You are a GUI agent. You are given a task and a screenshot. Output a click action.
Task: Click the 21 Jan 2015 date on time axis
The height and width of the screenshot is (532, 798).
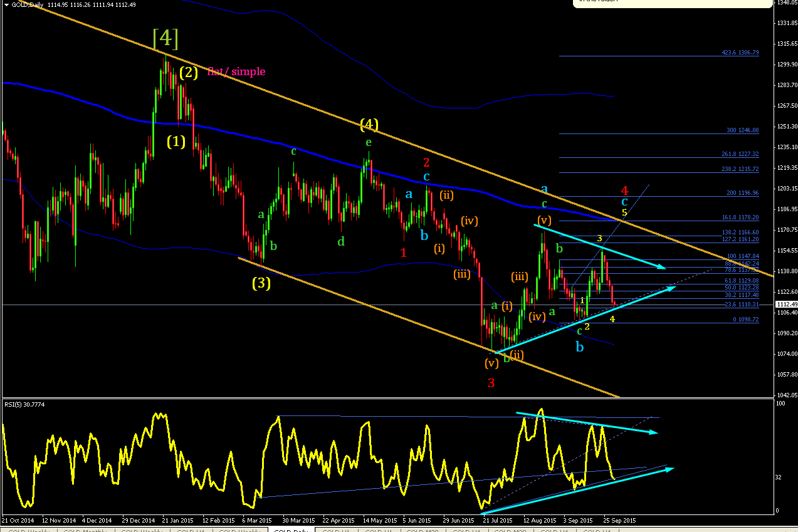[x=177, y=520]
